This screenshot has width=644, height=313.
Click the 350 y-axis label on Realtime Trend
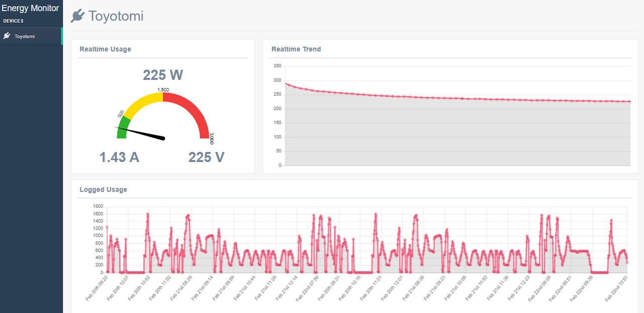pos(277,66)
